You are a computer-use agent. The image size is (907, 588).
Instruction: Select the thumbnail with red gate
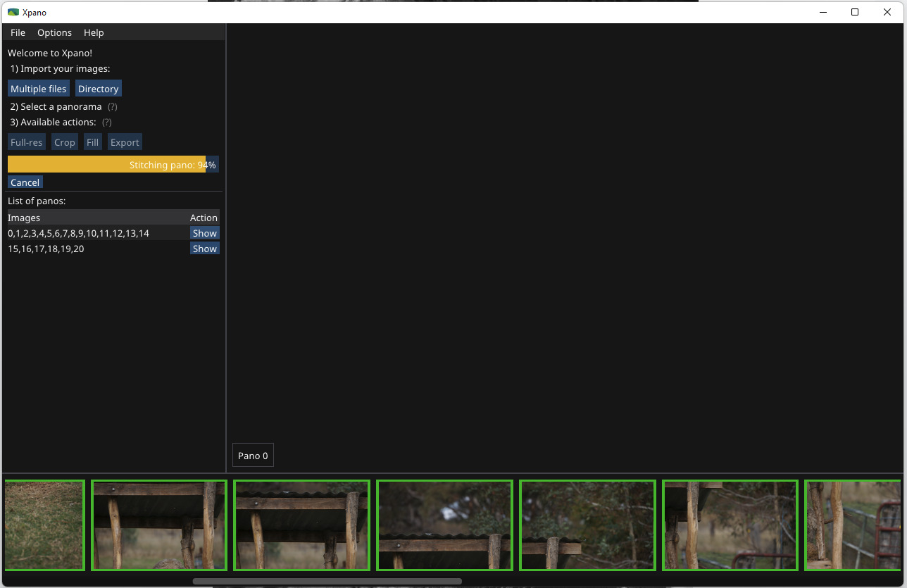coord(852,525)
